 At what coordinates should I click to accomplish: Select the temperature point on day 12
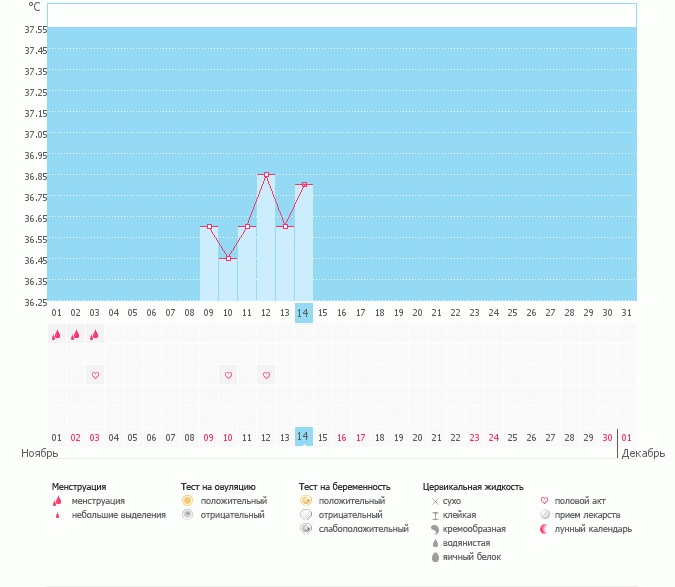(x=266, y=175)
